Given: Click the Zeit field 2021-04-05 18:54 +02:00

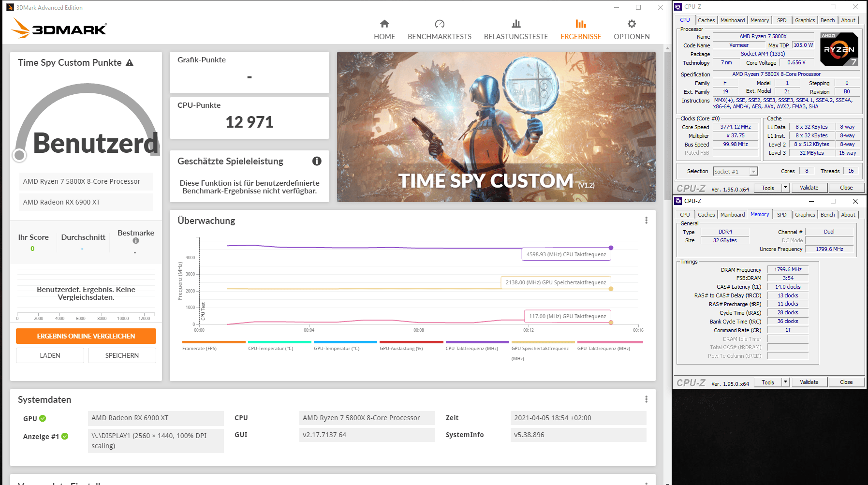Looking at the screenshot, I should [578, 418].
